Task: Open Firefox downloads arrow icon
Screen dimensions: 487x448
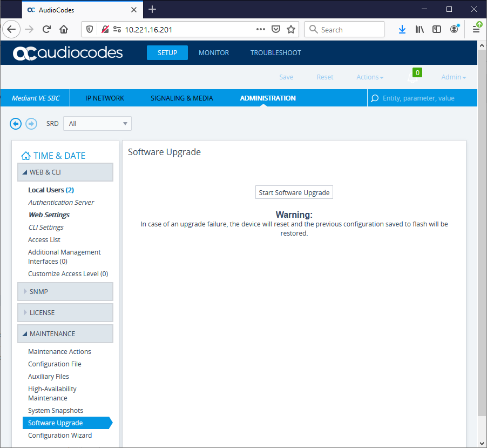Action: point(402,30)
